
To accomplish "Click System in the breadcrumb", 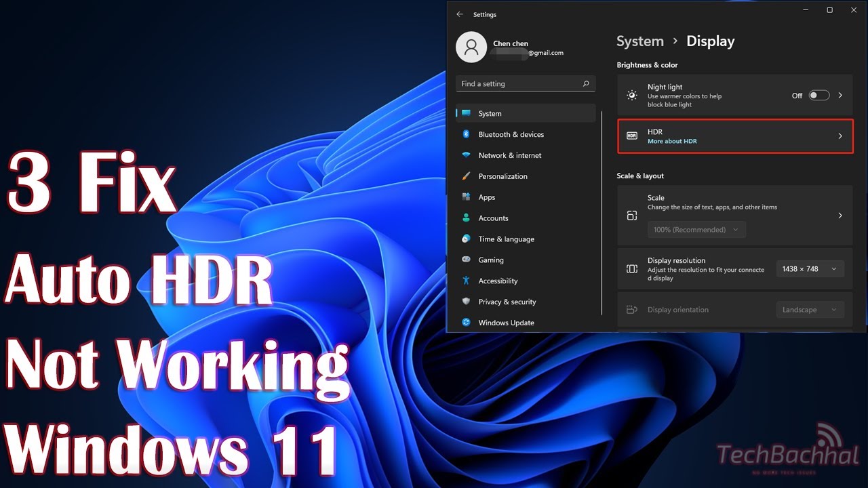I will click(640, 41).
